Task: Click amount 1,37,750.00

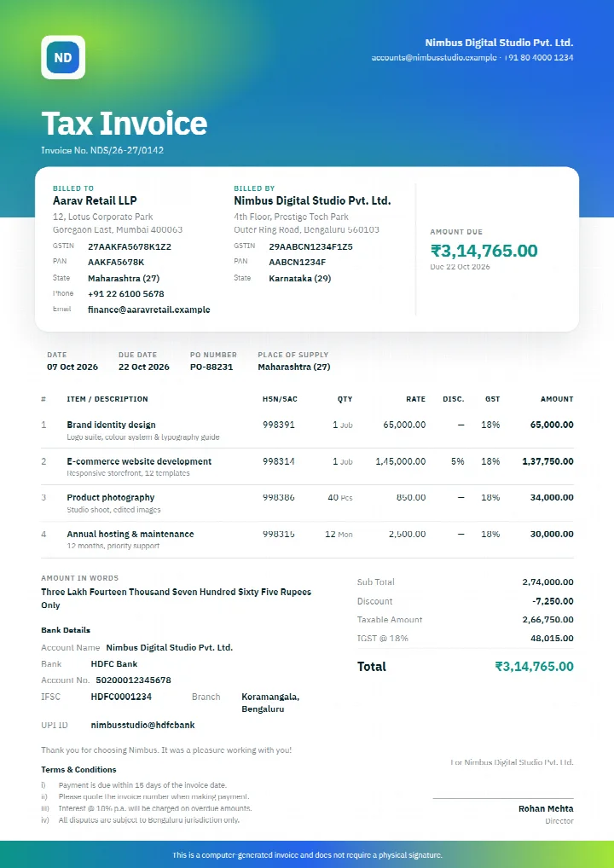Action: 547,461
